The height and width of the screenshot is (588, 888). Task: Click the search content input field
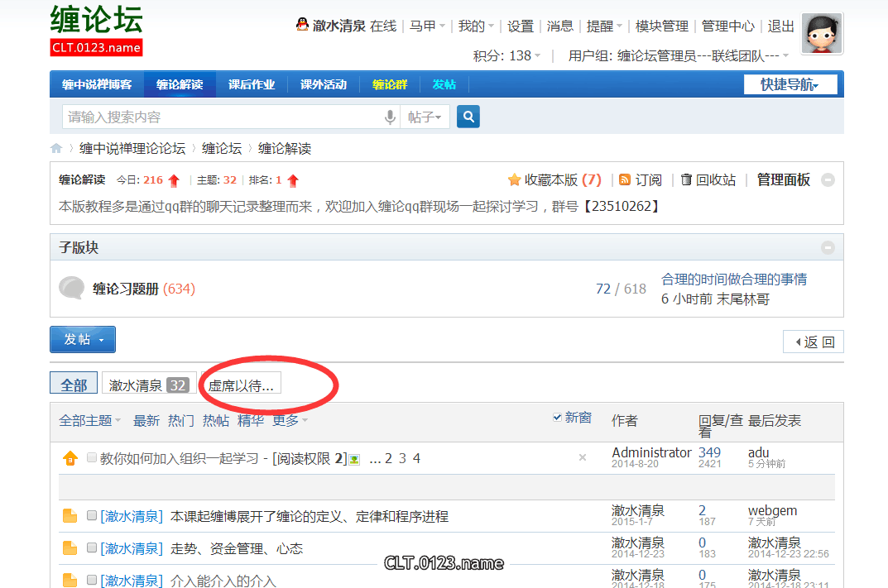point(223,117)
